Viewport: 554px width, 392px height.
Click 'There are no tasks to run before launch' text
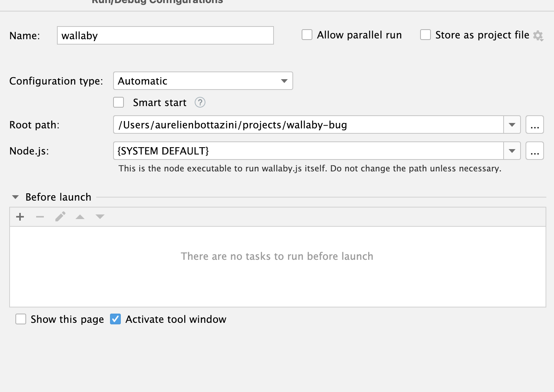pyautogui.click(x=277, y=256)
